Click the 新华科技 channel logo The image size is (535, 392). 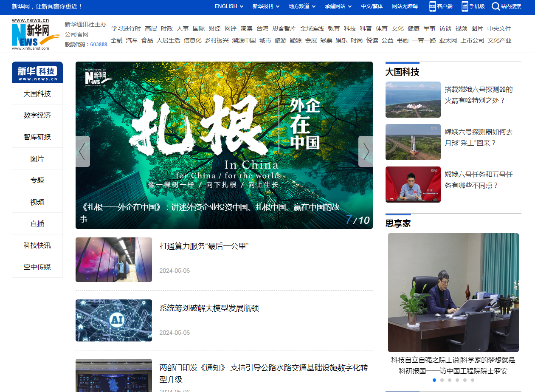click(x=37, y=72)
